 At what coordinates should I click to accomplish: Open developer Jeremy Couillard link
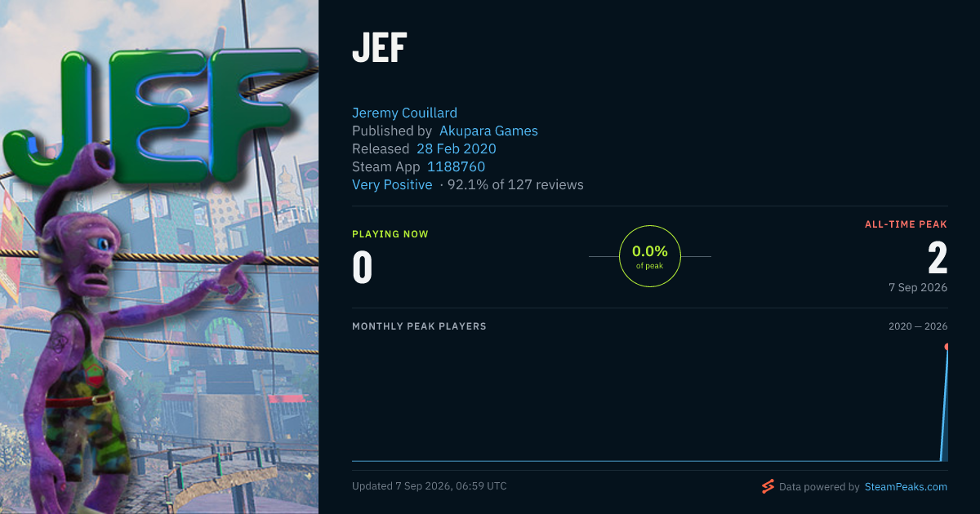pos(404,113)
